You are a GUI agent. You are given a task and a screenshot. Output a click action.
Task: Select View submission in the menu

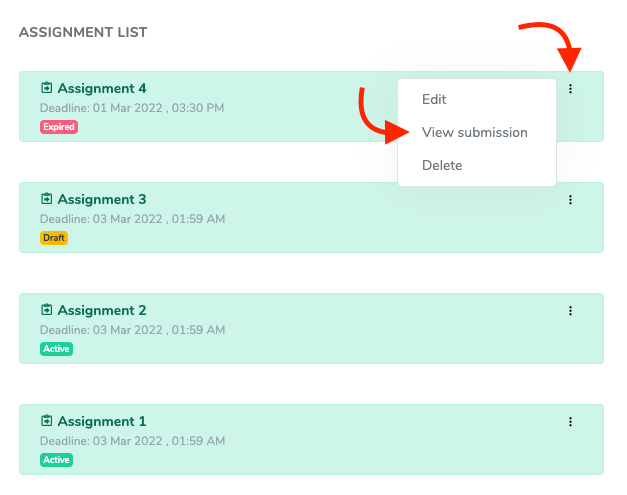[474, 132]
